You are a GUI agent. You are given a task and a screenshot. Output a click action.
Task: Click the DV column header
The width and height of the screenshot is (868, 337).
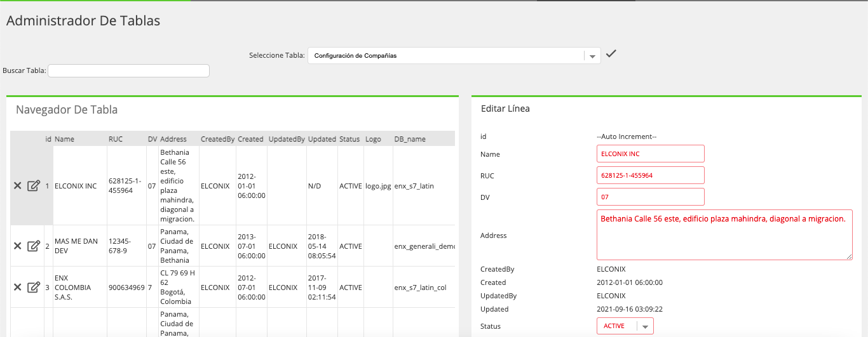153,139
